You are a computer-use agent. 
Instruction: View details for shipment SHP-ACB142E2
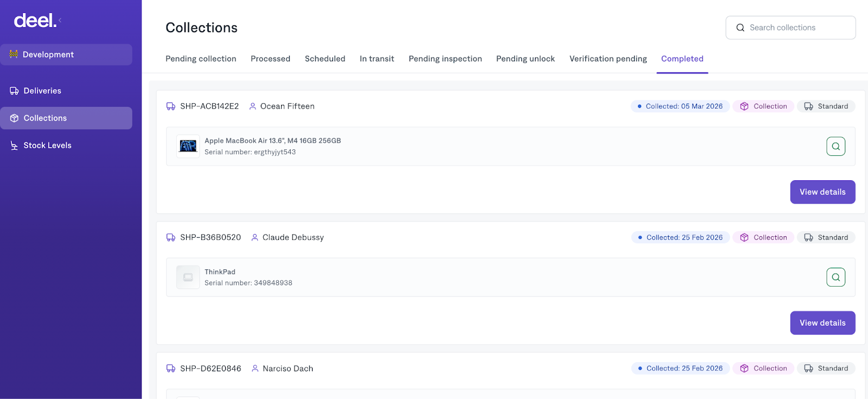tap(822, 192)
